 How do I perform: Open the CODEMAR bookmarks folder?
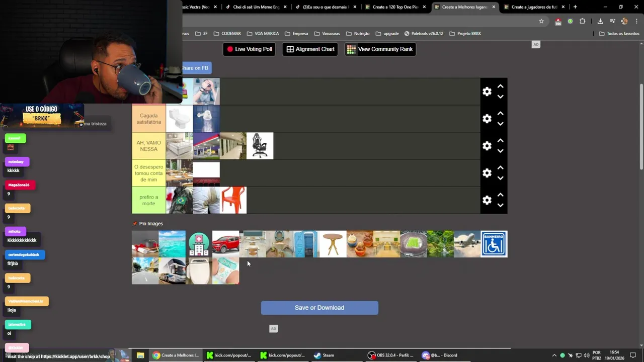tap(227, 34)
